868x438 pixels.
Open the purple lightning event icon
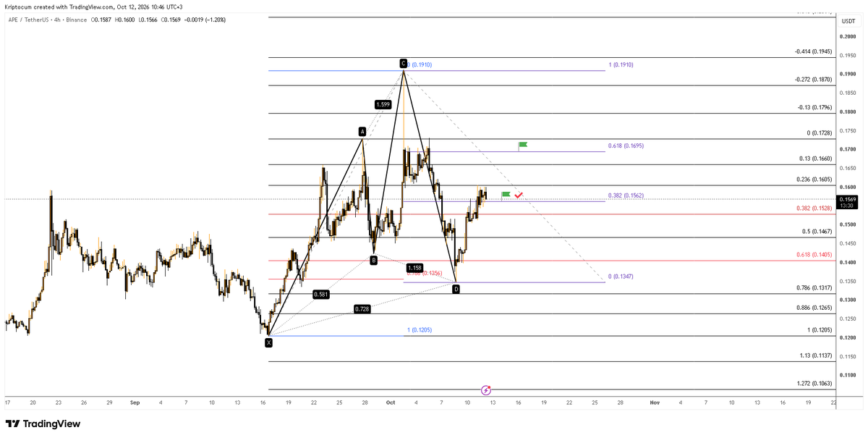coord(486,389)
